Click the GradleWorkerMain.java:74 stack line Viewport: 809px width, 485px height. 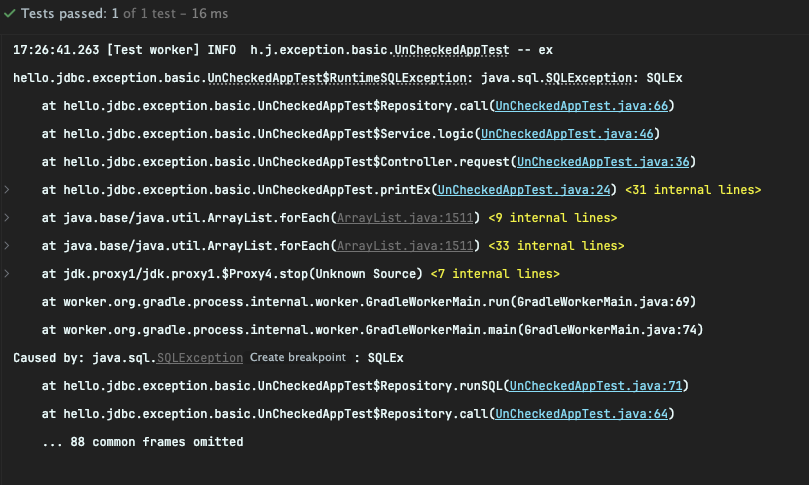pos(373,329)
